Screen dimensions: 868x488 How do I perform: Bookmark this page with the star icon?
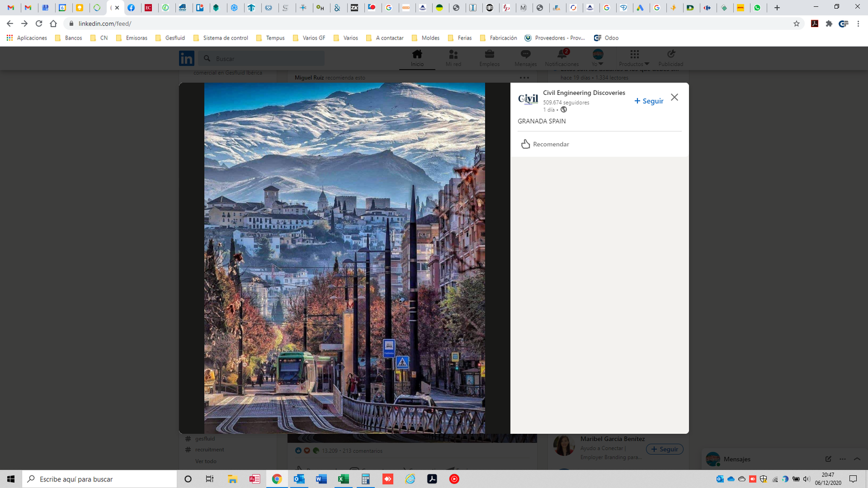pos(796,24)
